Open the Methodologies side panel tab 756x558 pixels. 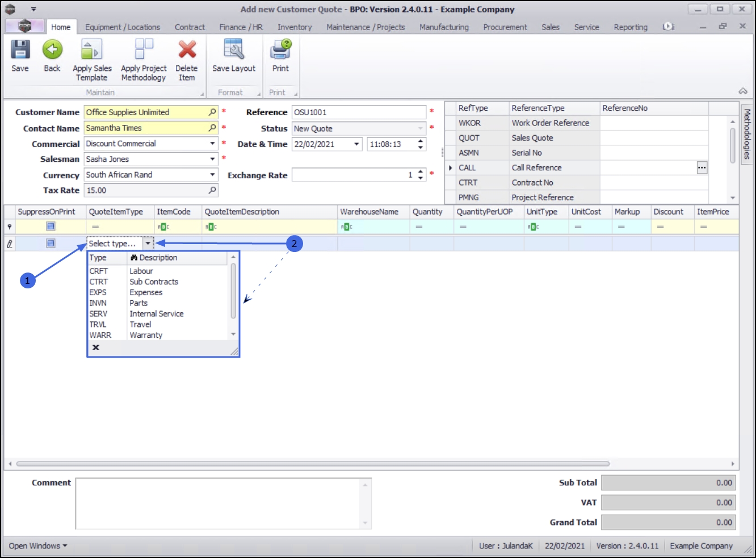click(747, 134)
